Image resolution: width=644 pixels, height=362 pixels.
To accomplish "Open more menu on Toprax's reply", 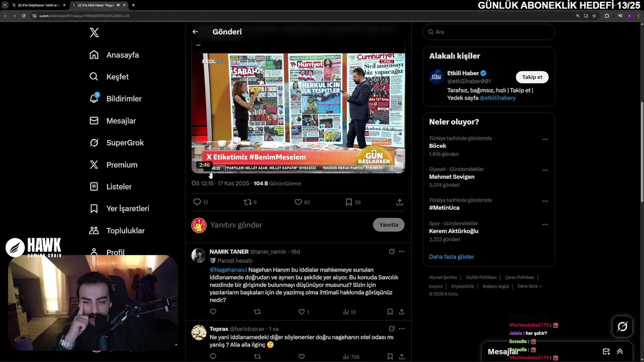I will tap(401, 329).
